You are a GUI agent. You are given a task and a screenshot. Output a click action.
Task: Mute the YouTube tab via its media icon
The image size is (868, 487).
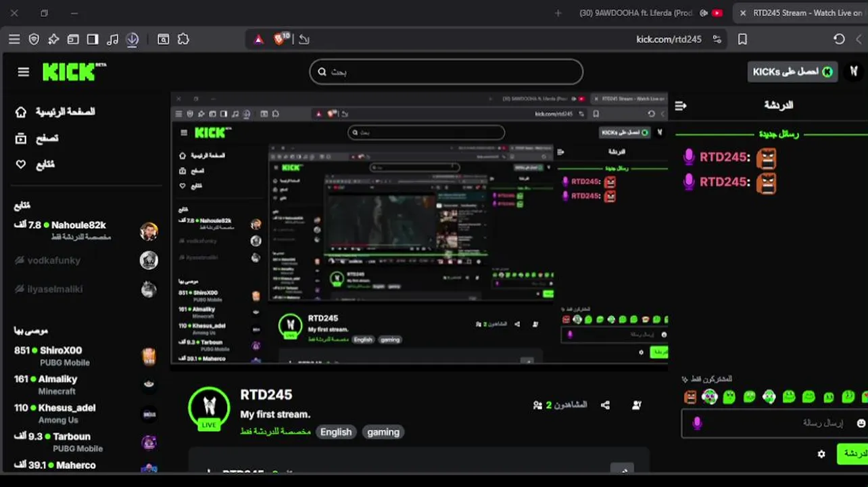(x=704, y=13)
